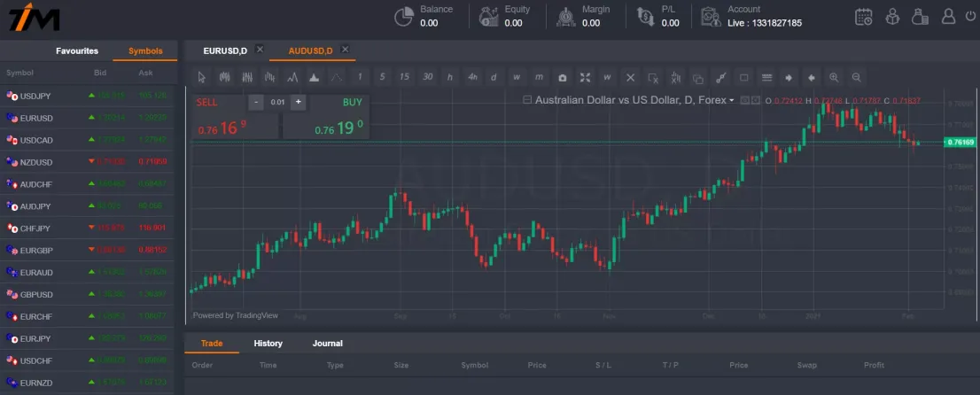
Task: Click the Powered by TradingView link
Action: tap(236, 315)
